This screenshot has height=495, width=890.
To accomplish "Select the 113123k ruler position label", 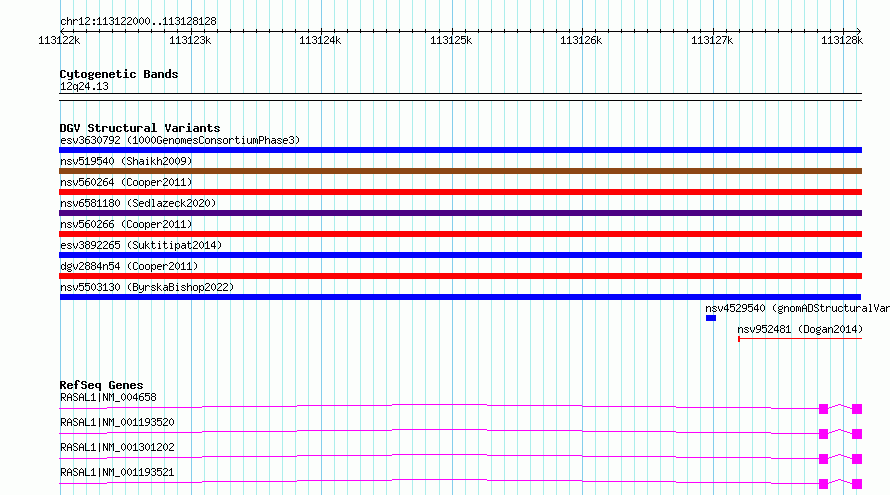I will (x=190, y=40).
